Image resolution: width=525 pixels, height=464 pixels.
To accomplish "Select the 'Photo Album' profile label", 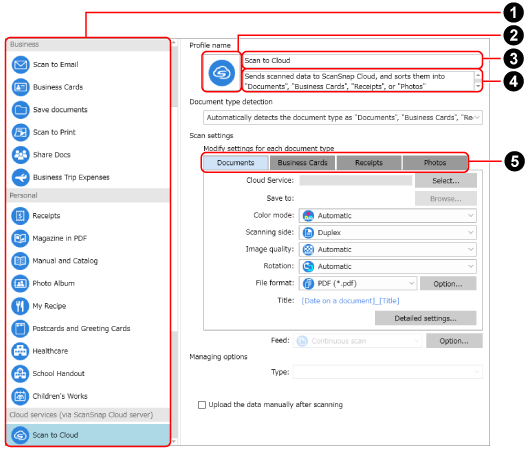I will coord(54,284).
